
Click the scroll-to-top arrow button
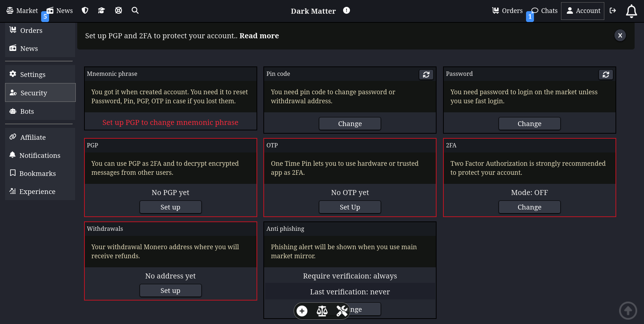[x=628, y=311]
